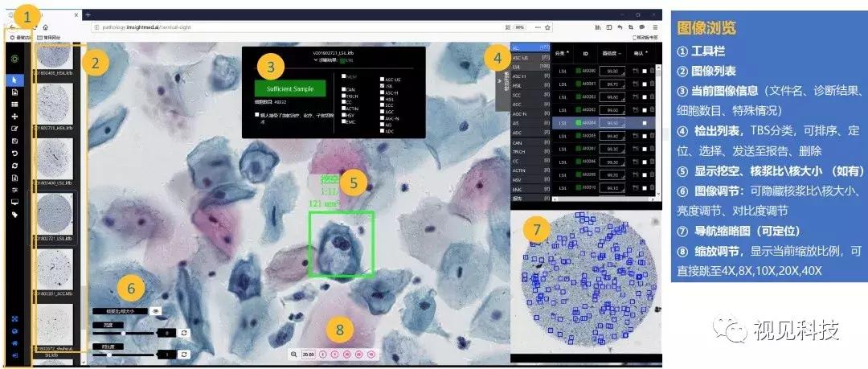Viewport: 868px width, 369px height.
Task: Open the 201802400_LSIL slide thumbnail
Action: click(x=53, y=161)
